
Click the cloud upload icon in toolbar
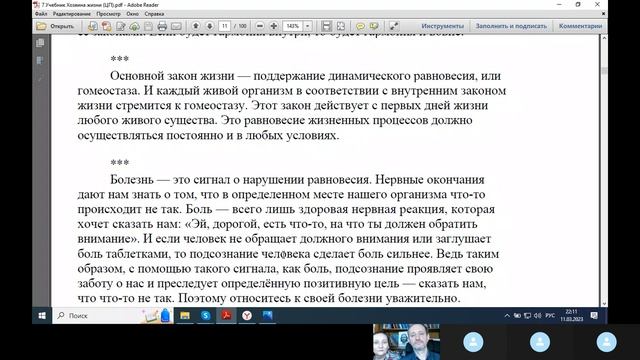tap(134, 26)
